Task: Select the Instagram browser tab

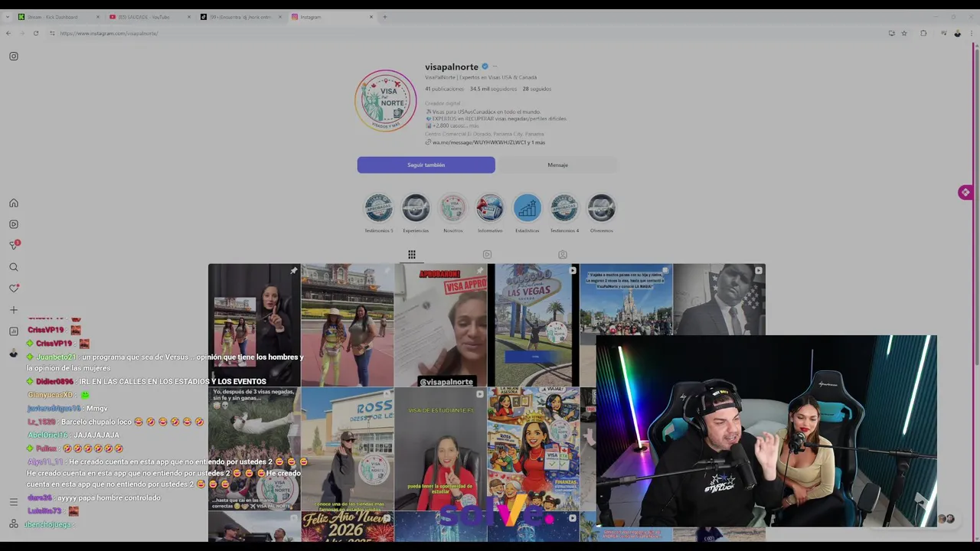Action: tap(332, 17)
